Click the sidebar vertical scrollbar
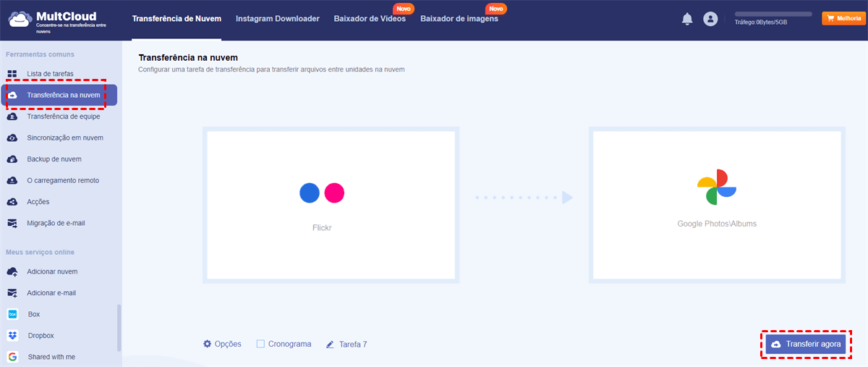This screenshot has width=868, height=367. (x=119, y=328)
